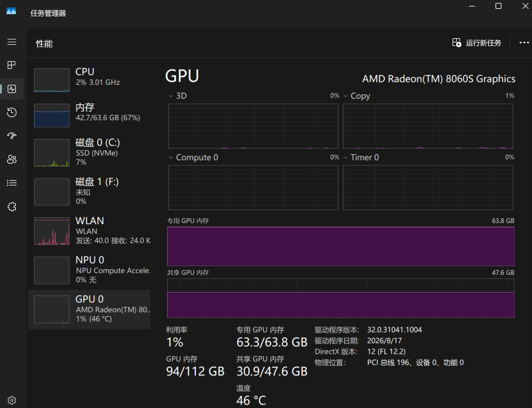
Task: Select 磁盘 1 (F:) entry
Action: tap(89, 191)
